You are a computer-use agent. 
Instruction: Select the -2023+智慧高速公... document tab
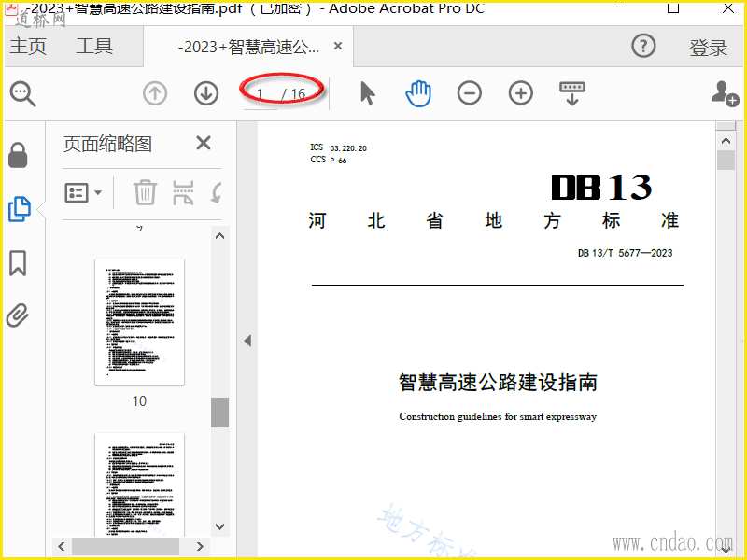point(248,48)
